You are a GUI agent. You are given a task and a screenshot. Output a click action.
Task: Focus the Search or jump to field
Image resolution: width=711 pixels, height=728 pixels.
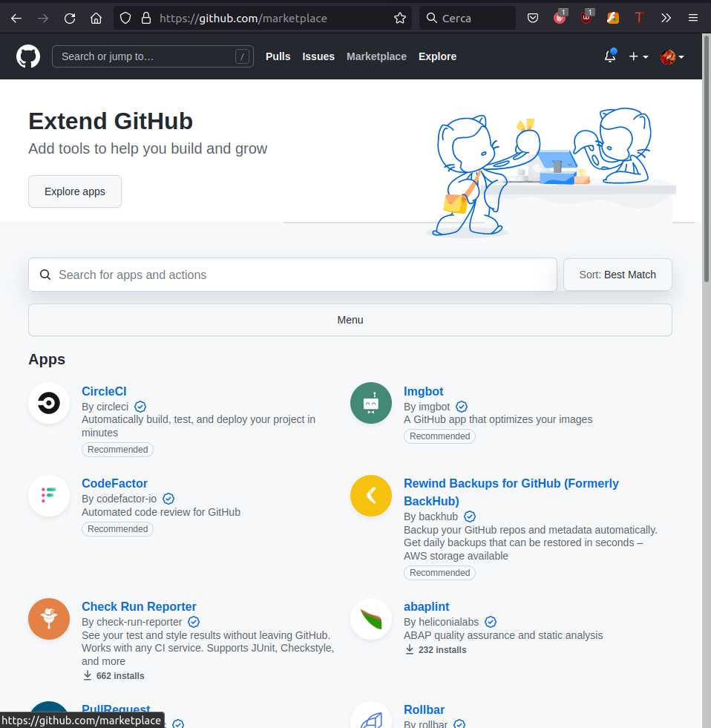(153, 56)
